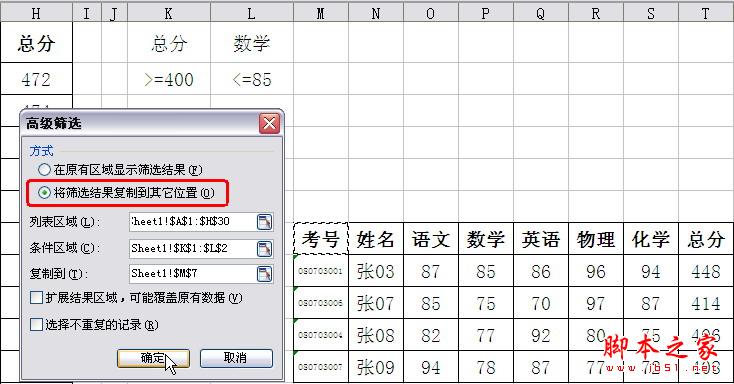734x384 pixels.
Task: Select column J header
Action: (x=114, y=14)
